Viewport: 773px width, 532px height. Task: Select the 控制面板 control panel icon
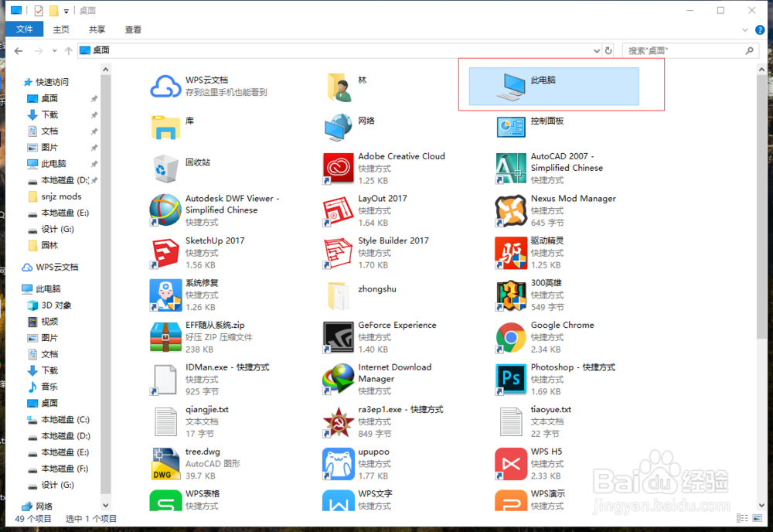511,128
